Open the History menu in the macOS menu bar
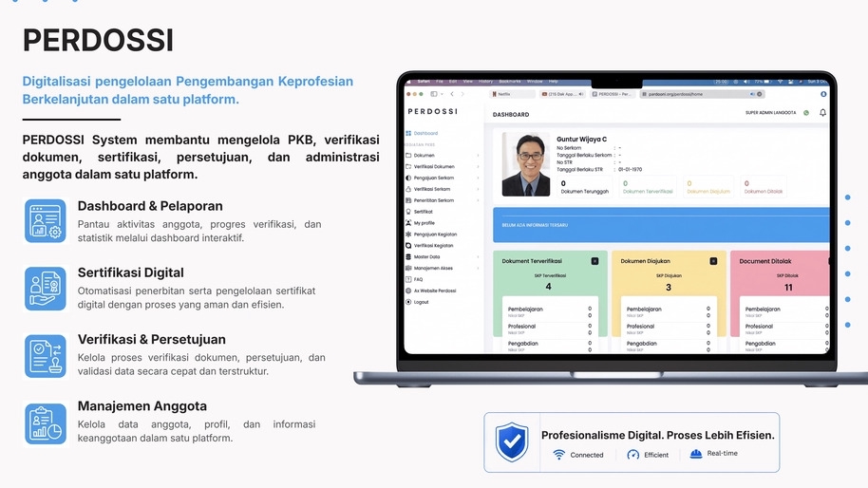This screenshot has width=868, height=488. click(x=485, y=82)
